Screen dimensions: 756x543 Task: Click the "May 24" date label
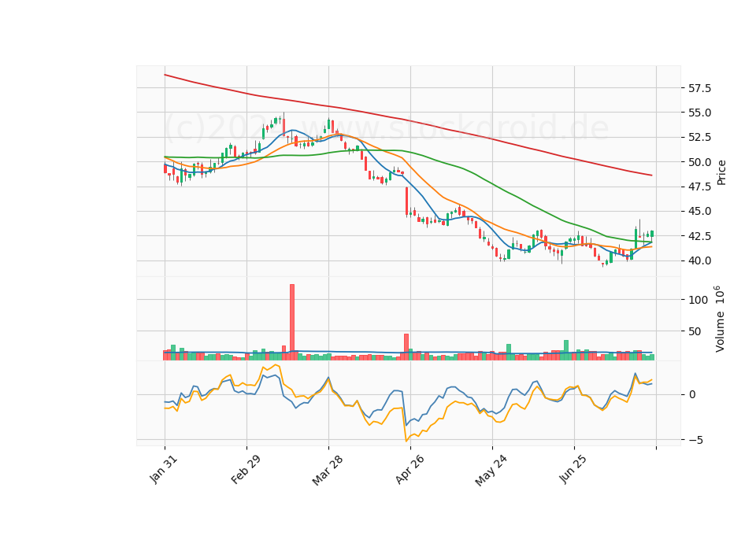pos(491,471)
